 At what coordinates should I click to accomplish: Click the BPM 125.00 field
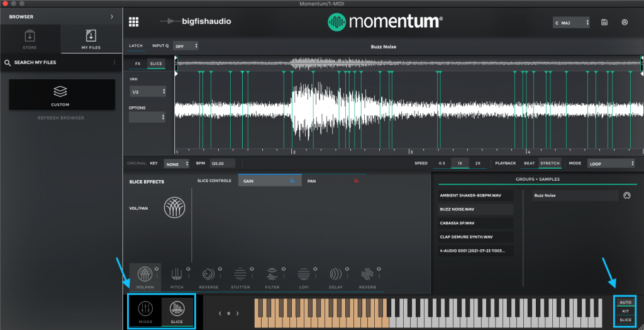223,164
